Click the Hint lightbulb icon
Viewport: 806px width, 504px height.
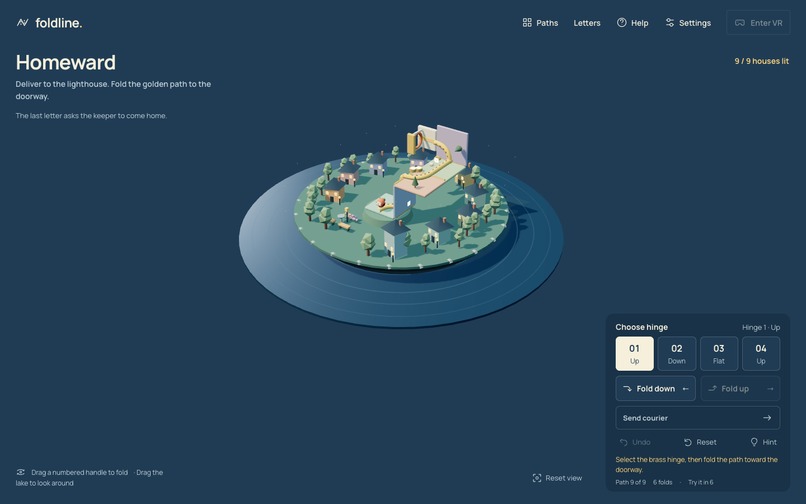coord(754,442)
